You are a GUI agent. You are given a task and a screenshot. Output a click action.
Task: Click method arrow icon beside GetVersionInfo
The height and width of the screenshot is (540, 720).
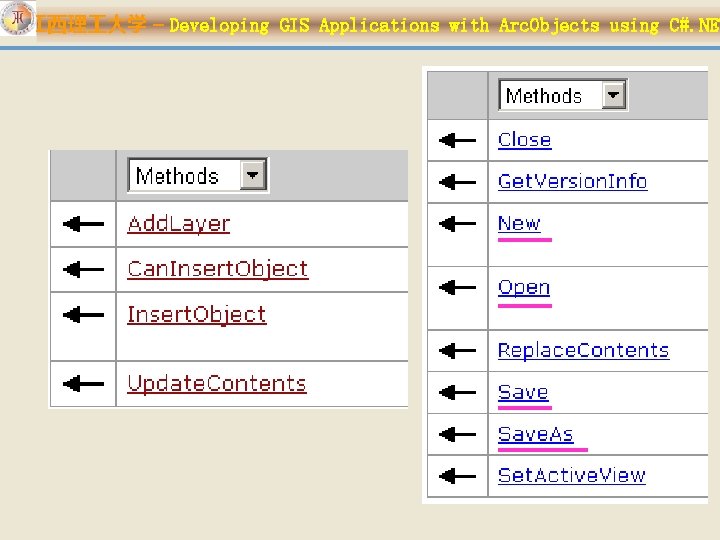(457, 182)
